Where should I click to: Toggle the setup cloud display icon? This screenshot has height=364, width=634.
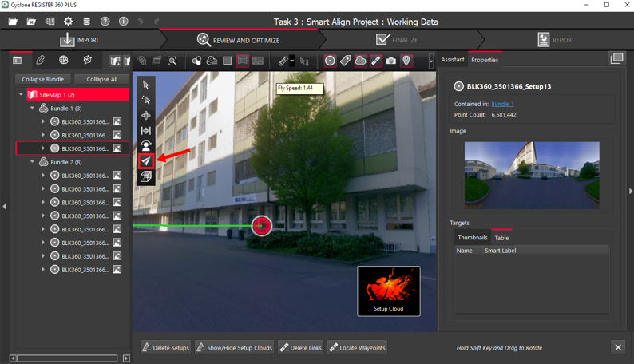(x=360, y=61)
